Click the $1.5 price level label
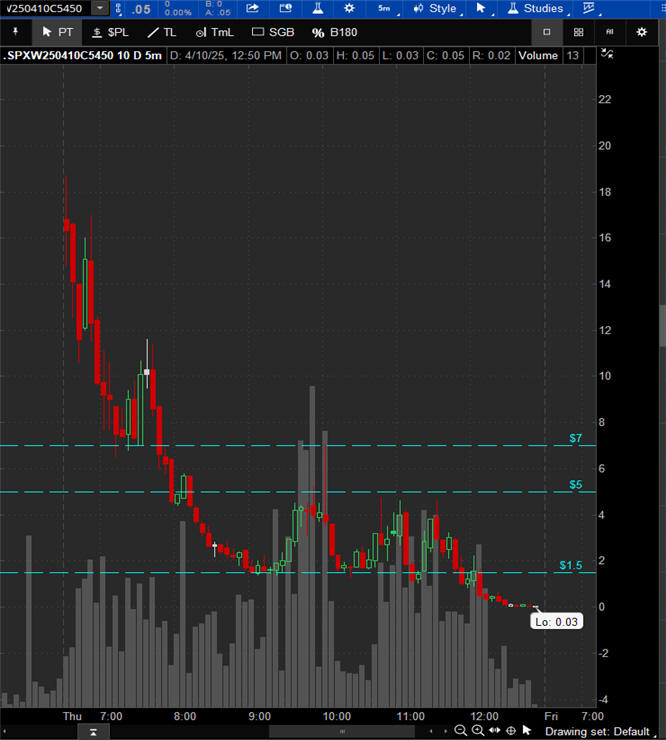 (x=571, y=565)
